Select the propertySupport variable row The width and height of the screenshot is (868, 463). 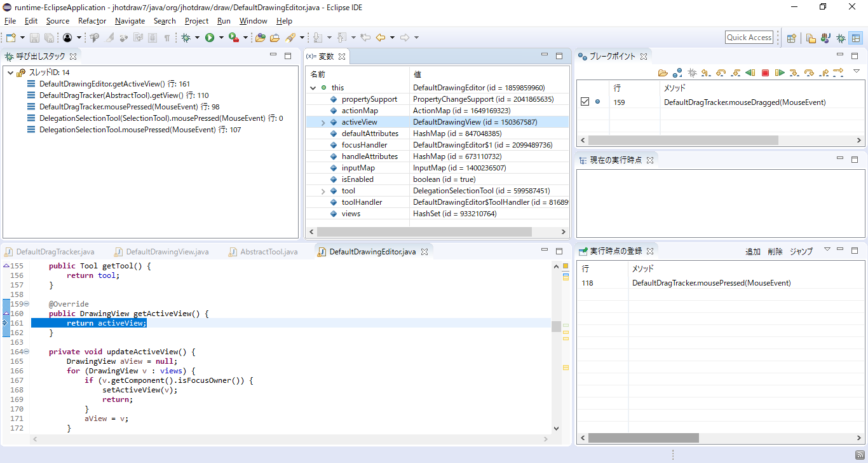(x=437, y=99)
